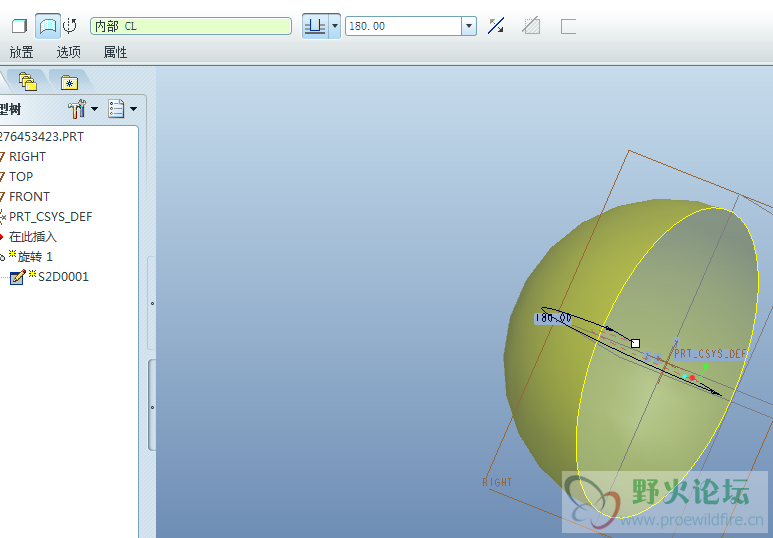773x538 pixels.
Task: Click the S2D0001 sketch pencil icon
Action: pos(18,277)
